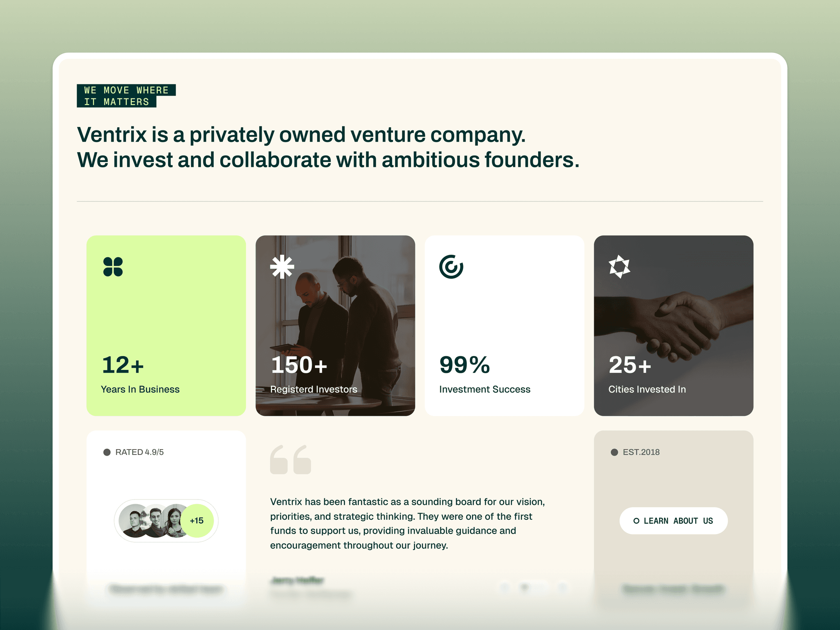The height and width of the screenshot is (630, 840).
Task: Click the hexagram star icon on handshake card
Action: click(619, 267)
